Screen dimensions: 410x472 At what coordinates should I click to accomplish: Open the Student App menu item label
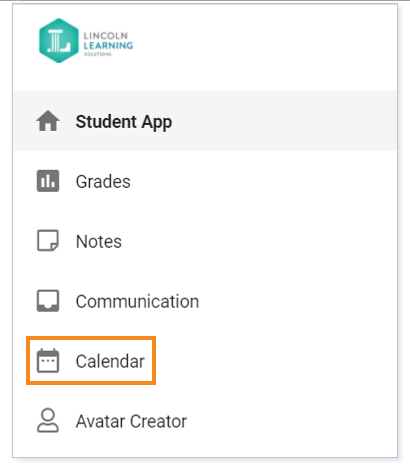tap(124, 122)
